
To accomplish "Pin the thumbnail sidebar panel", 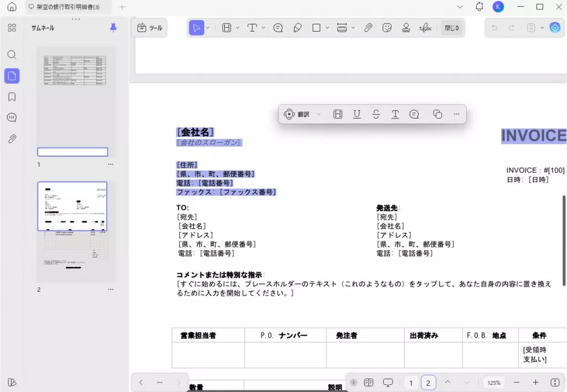I will click(x=113, y=28).
